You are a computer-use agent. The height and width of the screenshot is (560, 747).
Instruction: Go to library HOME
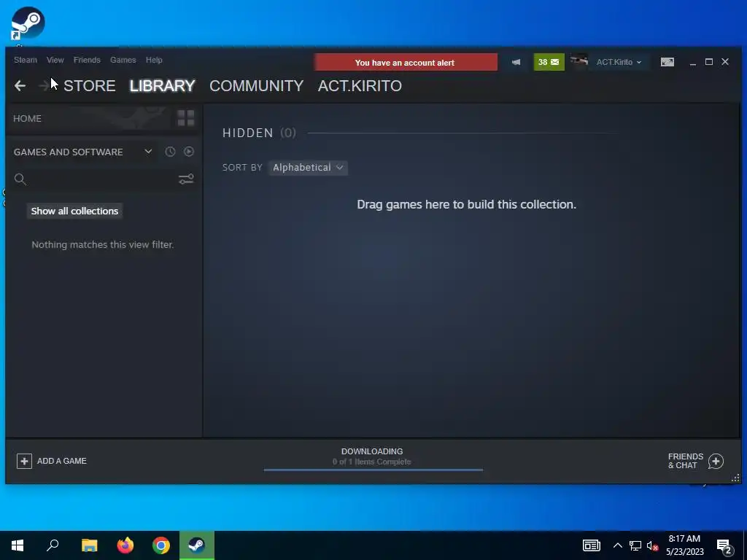(27, 119)
